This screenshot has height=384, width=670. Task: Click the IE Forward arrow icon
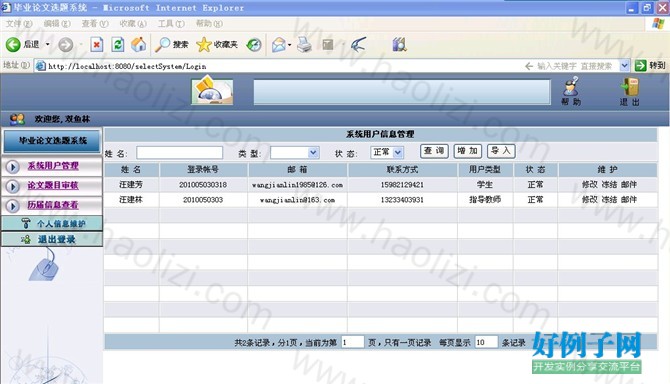point(65,44)
